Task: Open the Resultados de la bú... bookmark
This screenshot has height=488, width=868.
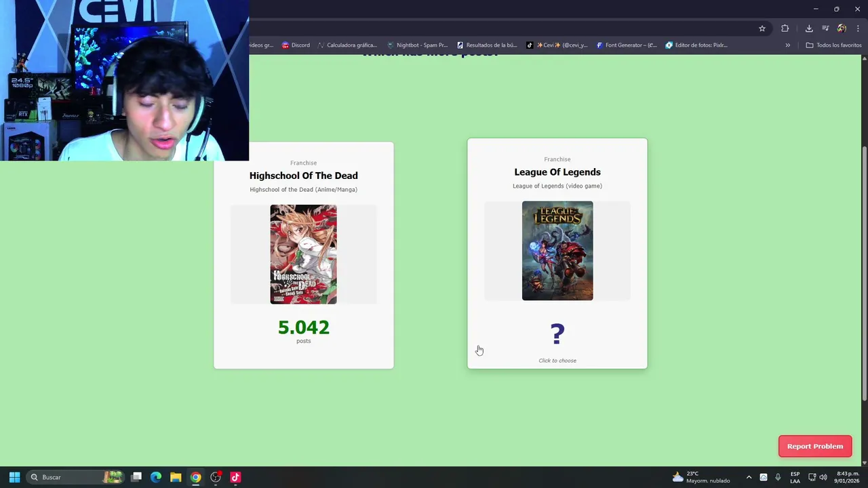Action: [487, 45]
